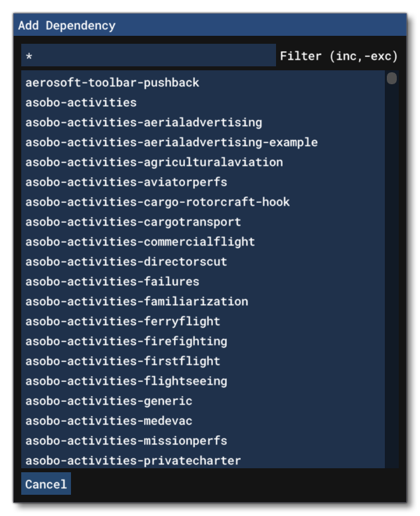Select asobo-activities-medevac entry
The image size is (420, 516).
tap(109, 421)
